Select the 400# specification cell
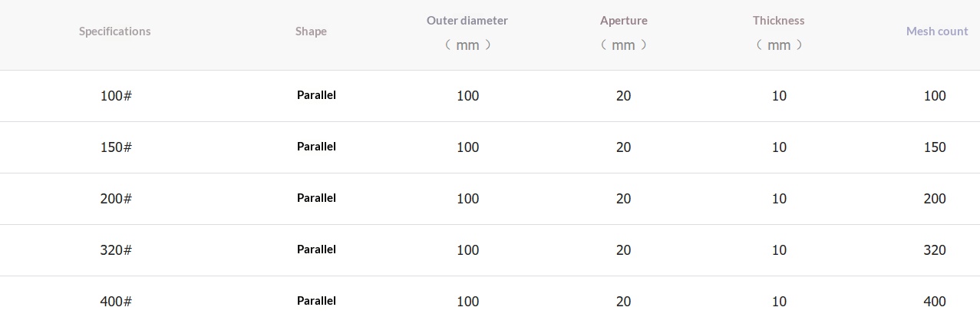 coord(116,302)
